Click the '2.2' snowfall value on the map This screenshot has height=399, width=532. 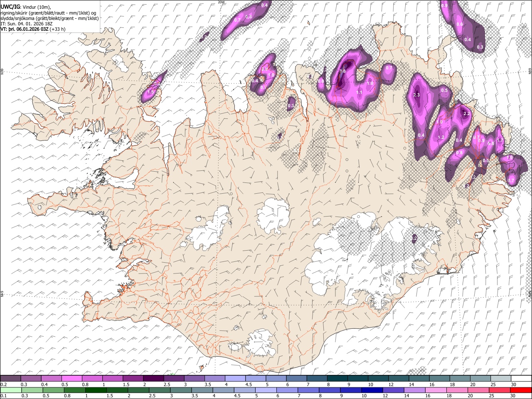coord(466,114)
